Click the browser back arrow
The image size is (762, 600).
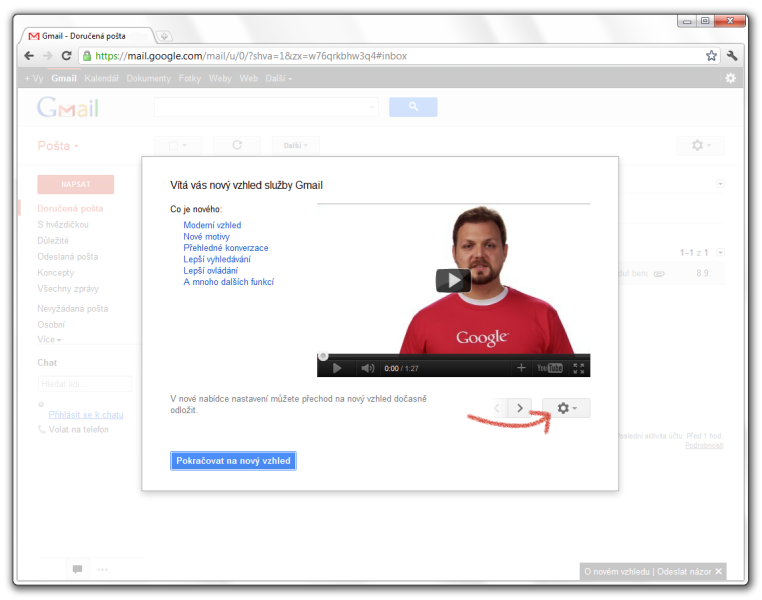(29, 56)
